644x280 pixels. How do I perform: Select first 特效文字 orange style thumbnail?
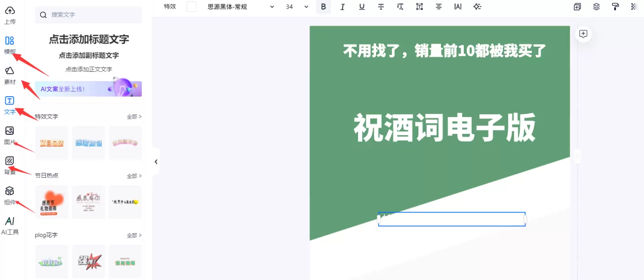[x=52, y=143]
